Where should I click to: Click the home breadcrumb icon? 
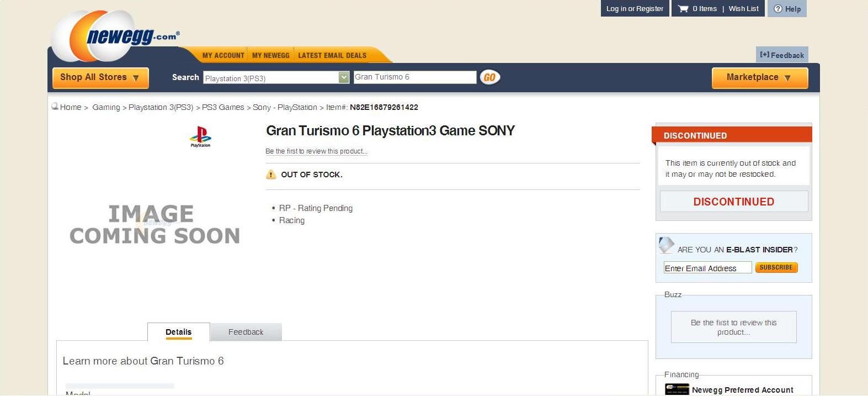55,106
